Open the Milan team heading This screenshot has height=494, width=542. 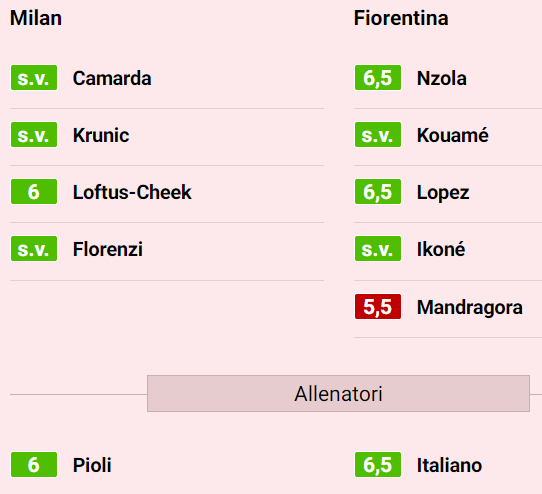tap(36, 18)
